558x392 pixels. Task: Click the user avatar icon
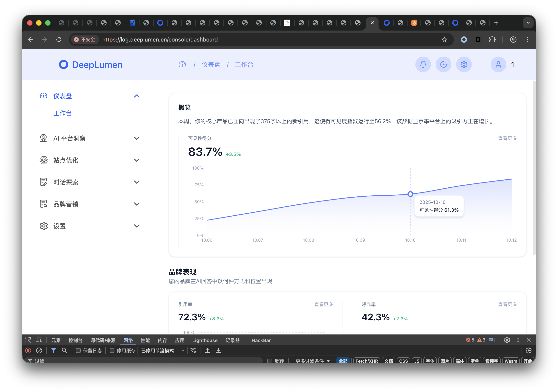click(498, 65)
